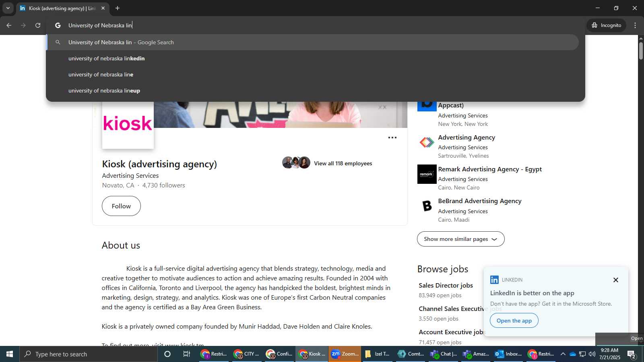Switch to the Chat Teams taskbar app
Image resolution: width=644 pixels, height=362 pixels.
443,354
